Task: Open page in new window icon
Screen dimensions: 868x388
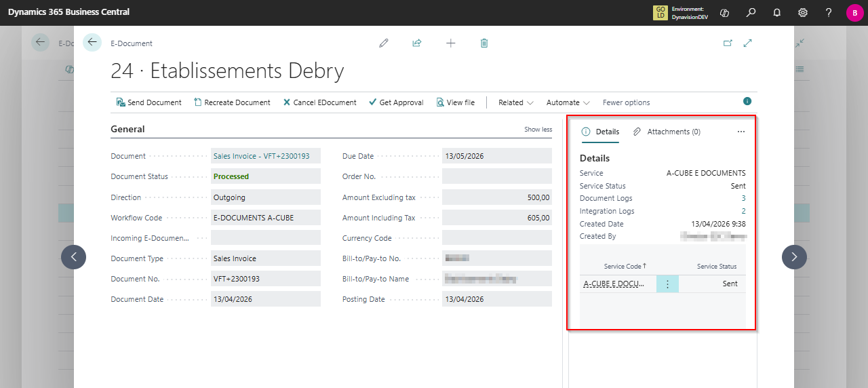Action: 728,43
